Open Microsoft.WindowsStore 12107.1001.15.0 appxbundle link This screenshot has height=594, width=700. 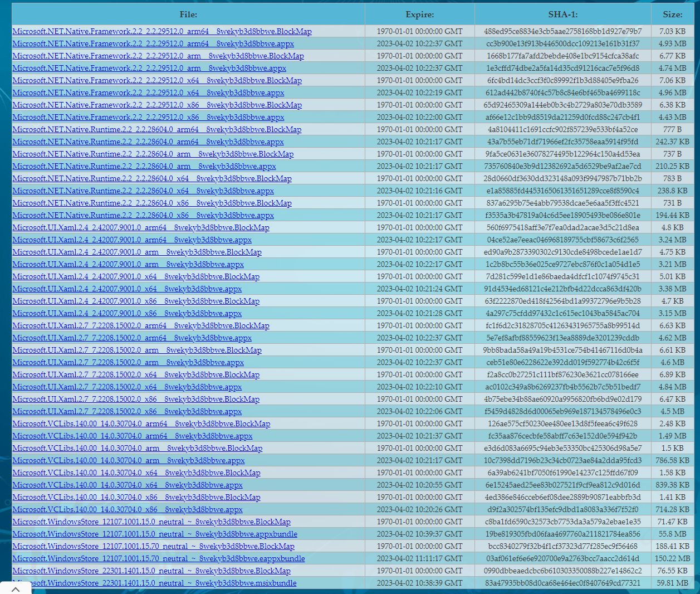pyautogui.click(x=155, y=534)
